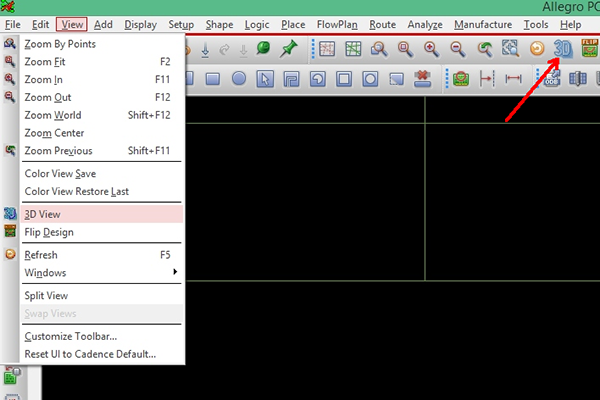Choose Color View Restore Last
Image resolution: width=600 pixels, height=400 pixels.
coord(102,191)
